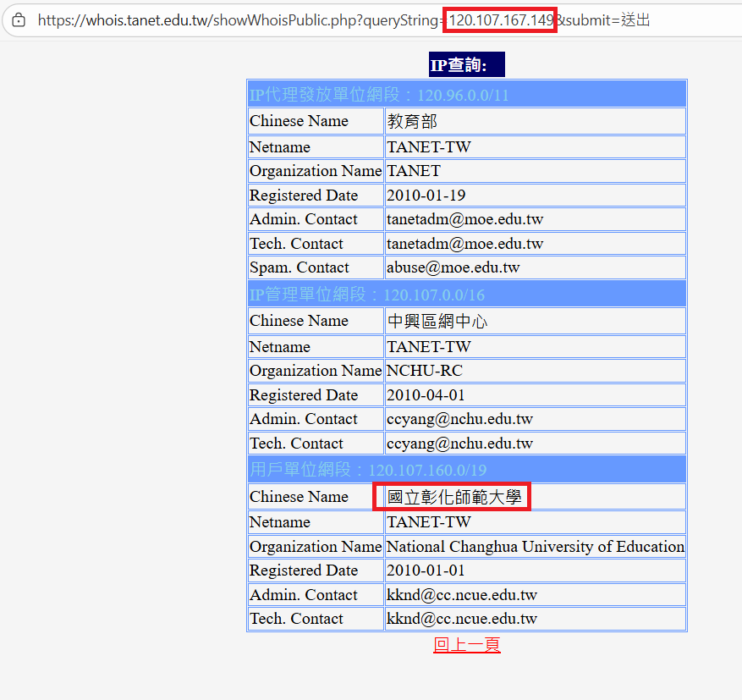Select the 120.96.0.0/11 section header row
Image resolution: width=742 pixels, height=700 pixels.
pyautogui.click(x=466, y=95)
